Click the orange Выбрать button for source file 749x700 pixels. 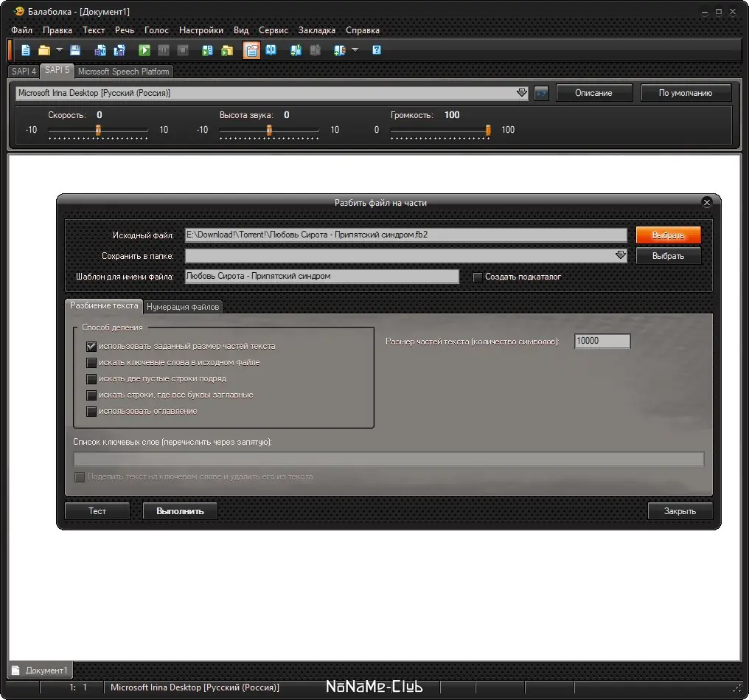tap(668, 235)
